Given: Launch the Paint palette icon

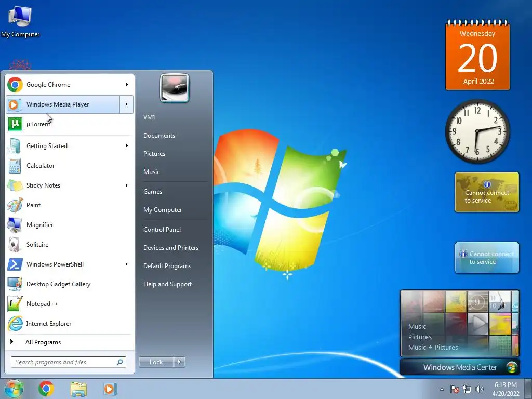Looking at the screenshot, I should tap(15, 205).
